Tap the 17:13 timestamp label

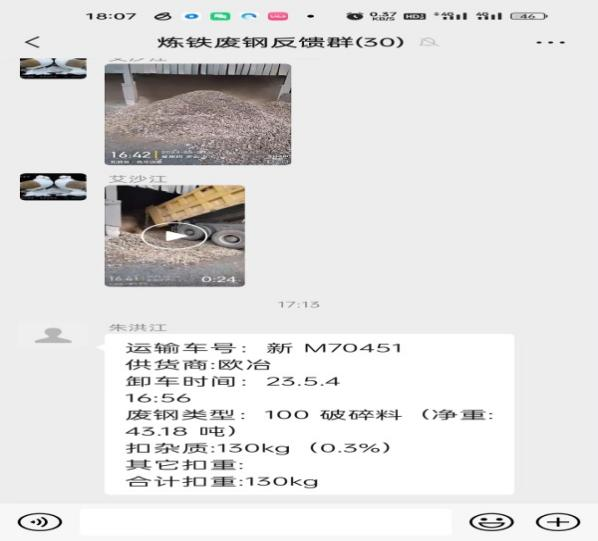point(299,304)
